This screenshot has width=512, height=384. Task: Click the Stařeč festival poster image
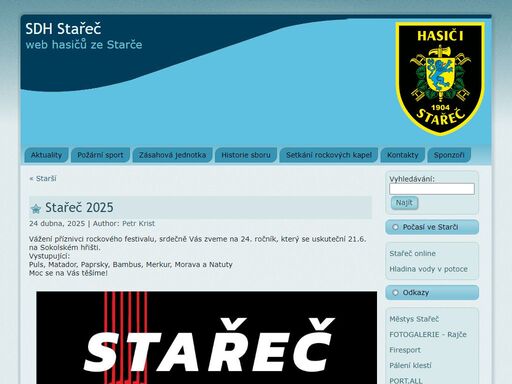207,338
